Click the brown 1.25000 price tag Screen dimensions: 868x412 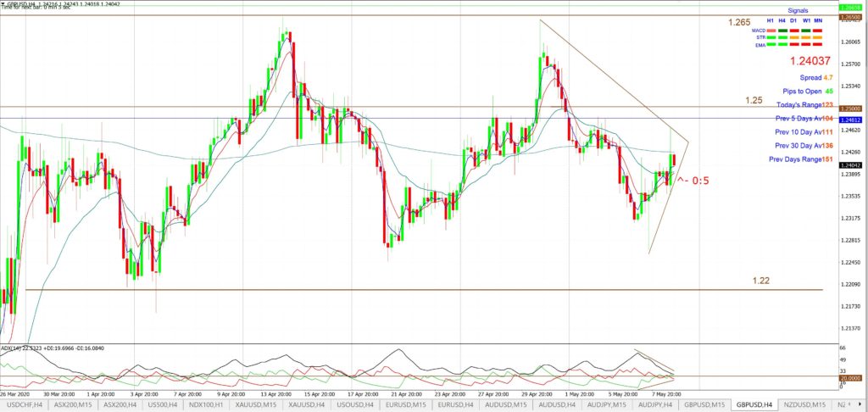pyautogui.click(x=849, y=109)
